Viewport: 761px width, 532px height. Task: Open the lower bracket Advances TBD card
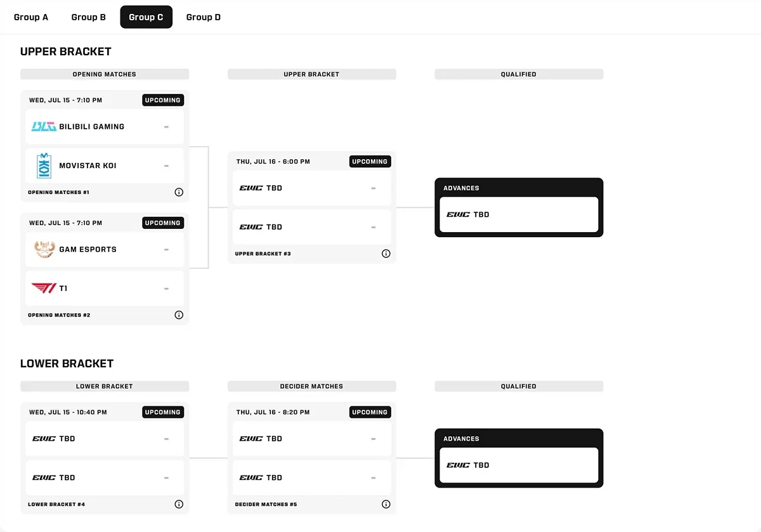coord(519,465)
